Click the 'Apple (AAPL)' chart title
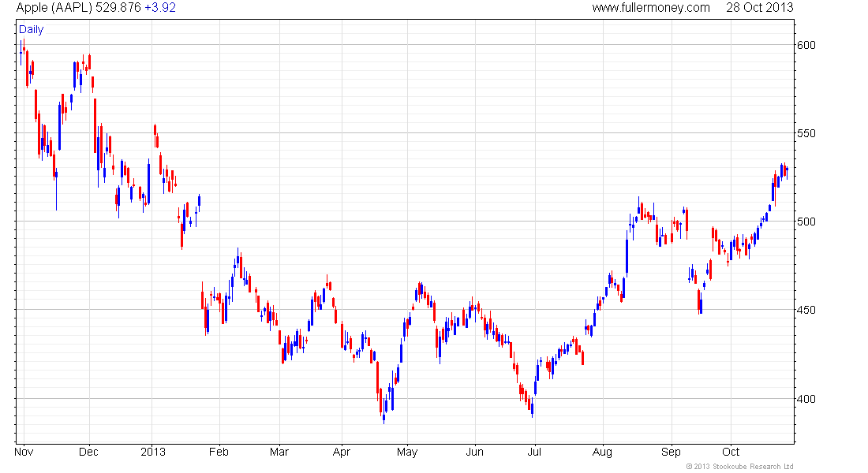The image size is (868, 473). pyautogui.click(x=54, y=8)
